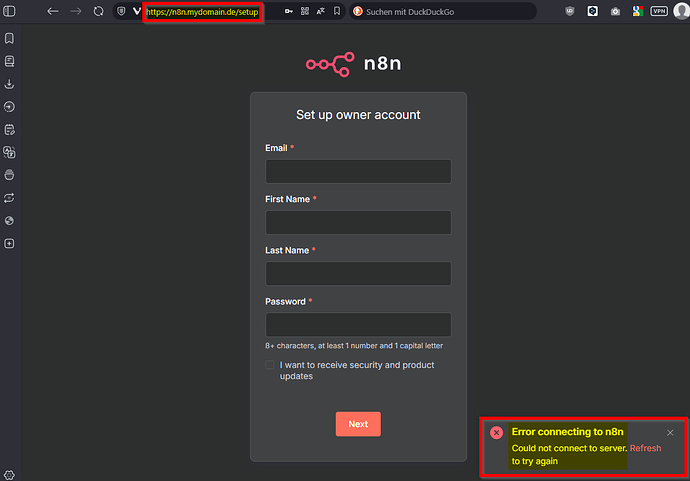690x481 pixels.
Task: Bookmark this page from the address bar
Action: (337, 11)
